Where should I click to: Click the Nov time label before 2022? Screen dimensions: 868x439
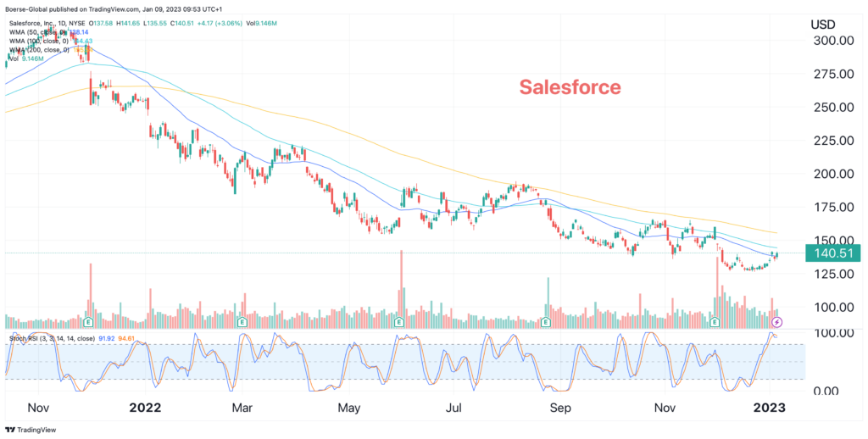(39, 408)
